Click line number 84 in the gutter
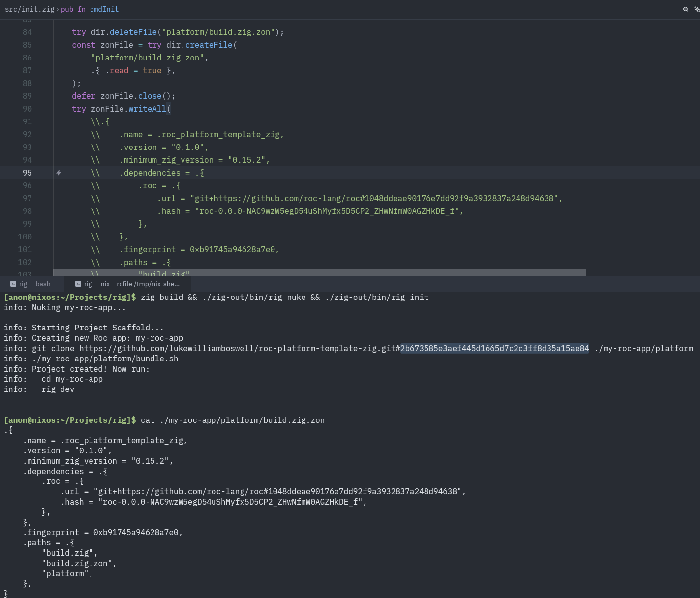 click(27, 32)
